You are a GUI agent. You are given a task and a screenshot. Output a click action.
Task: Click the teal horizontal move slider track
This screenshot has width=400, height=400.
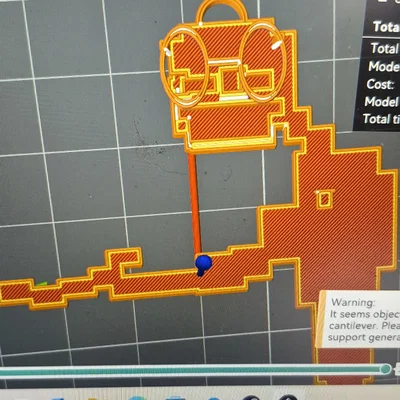coord(193,371)
